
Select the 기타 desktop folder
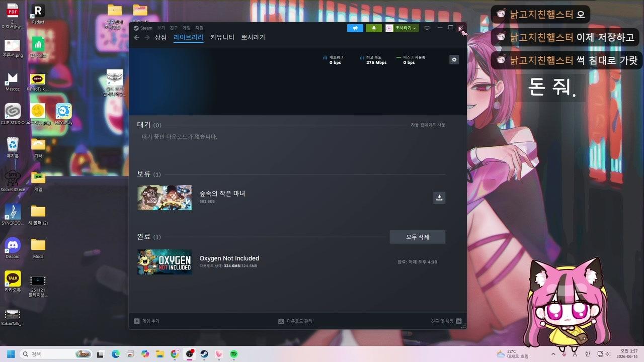tap(38, 148)
